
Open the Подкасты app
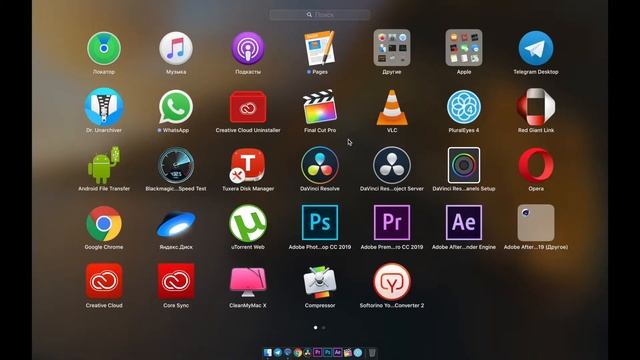248,49
